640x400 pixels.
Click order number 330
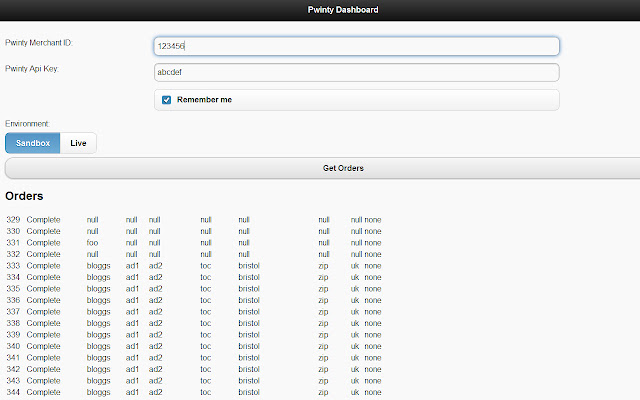[13, 231]
